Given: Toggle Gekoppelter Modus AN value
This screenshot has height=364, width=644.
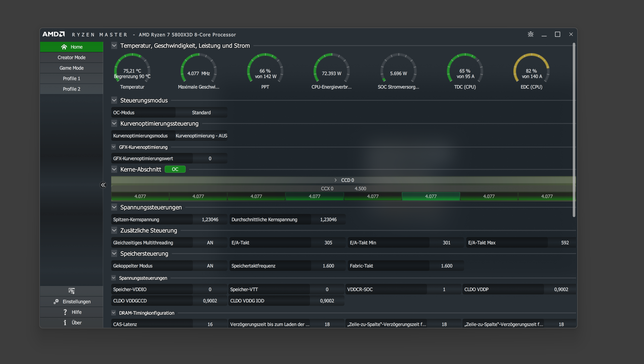Looking at the screenshot, I should [210, 266].
